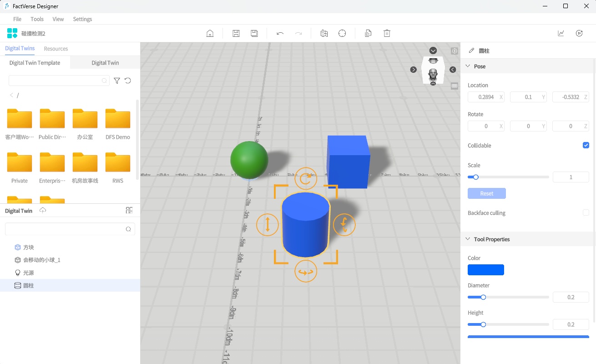Select 光源 in the Digital Twin list
Viewport: 596px width, 364px height.
pos(28,273)
